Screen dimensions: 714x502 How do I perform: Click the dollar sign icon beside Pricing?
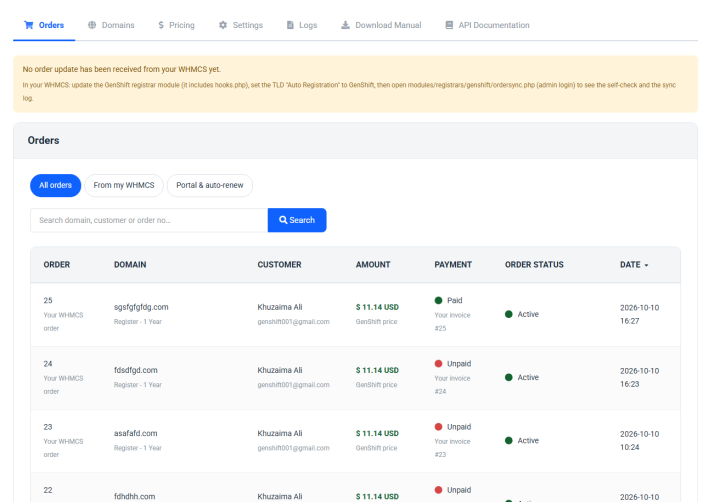click(x=161, y=25)
